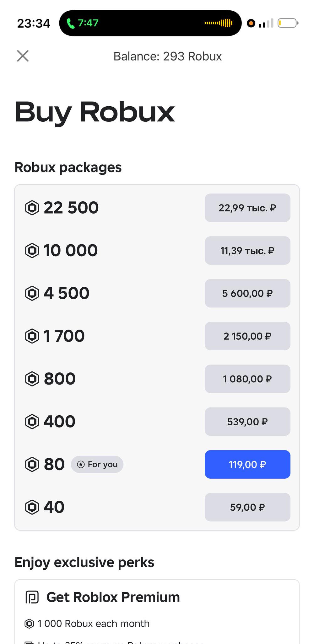Buy 10 000 Robux for 11,39 тыс. ₽

[x=247, y=250]
